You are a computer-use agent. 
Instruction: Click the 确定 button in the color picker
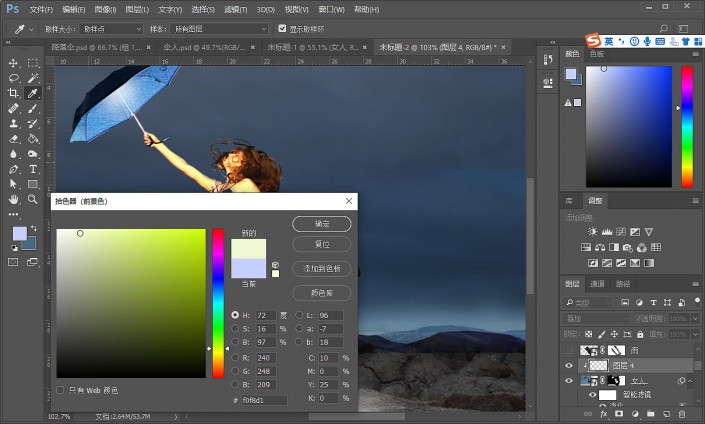(x=321, y=225)
